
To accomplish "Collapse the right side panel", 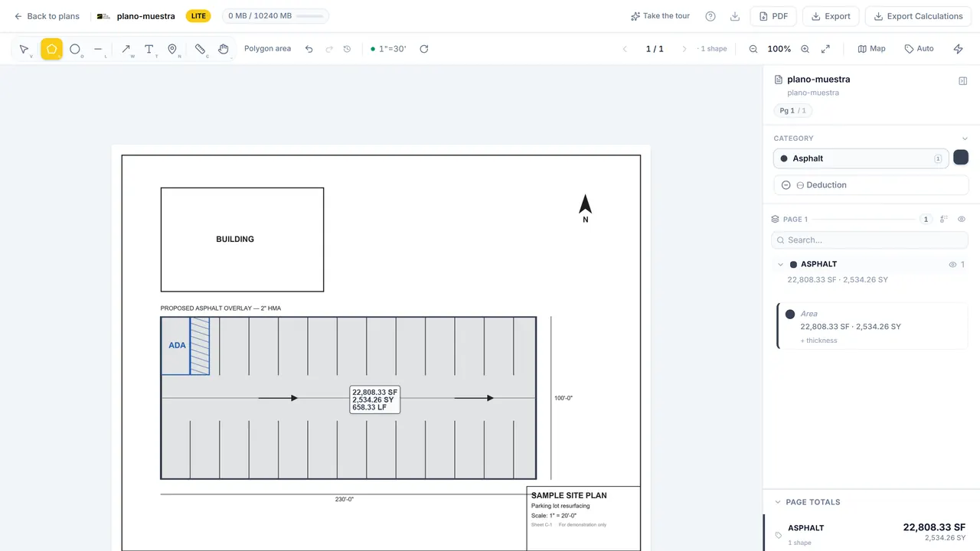I will pyautogui.click(x=963, y=80).
